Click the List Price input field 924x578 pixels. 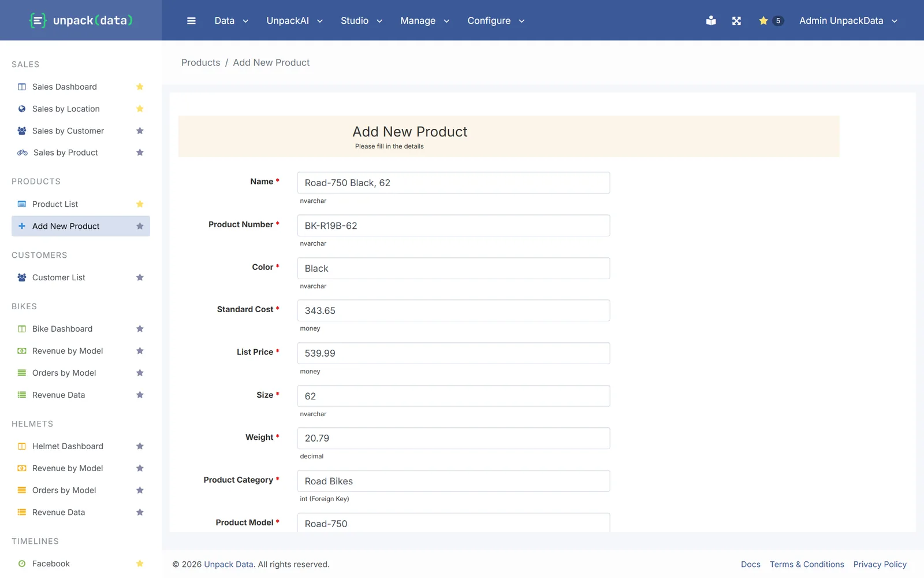click(453, 353)
